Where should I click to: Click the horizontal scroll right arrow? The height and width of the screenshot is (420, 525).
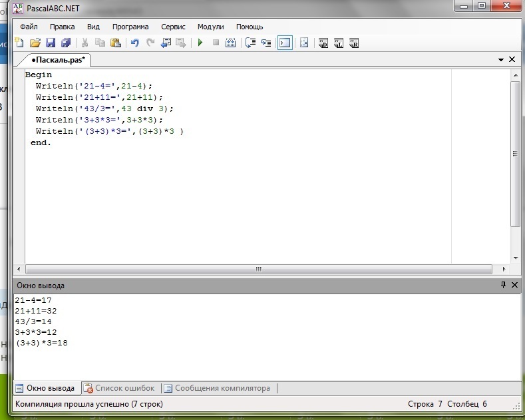coord(504,269)
